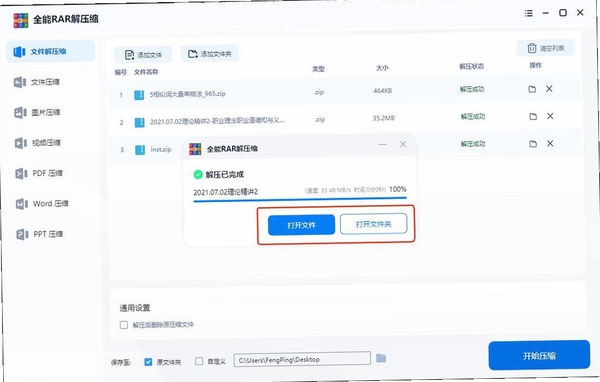Screen dimensions: 600x382
Task: Click the 打开文件夹 button in the dialog
Action: (x=373, y=224)
